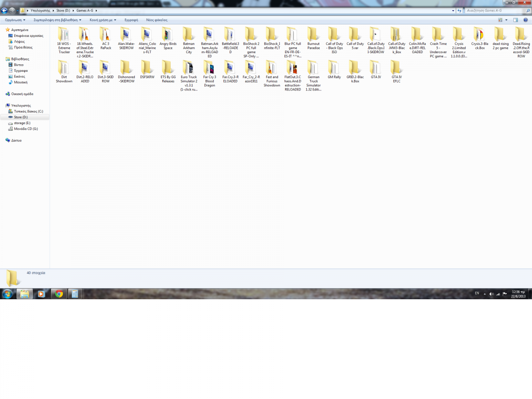This screenshot has height=399, width=532.
Task: Select the German Truck Simulator folder
Action: (x=313, y=76)
